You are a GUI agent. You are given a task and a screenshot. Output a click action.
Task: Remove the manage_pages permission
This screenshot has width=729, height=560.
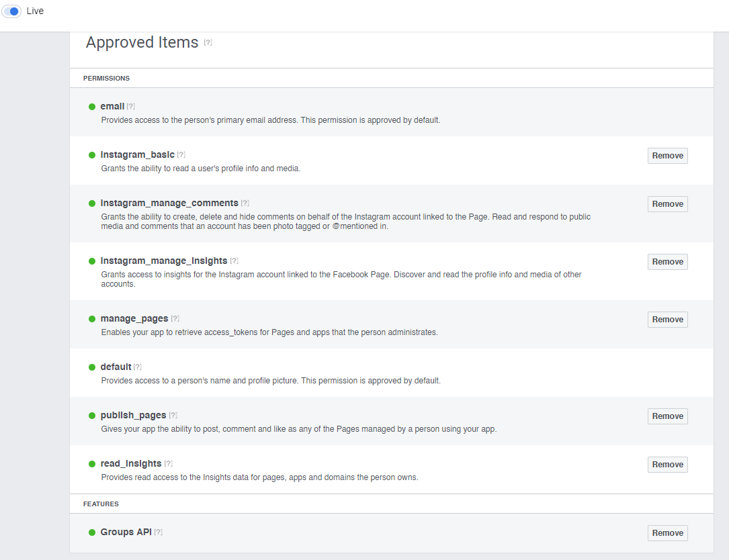point(667,319)
